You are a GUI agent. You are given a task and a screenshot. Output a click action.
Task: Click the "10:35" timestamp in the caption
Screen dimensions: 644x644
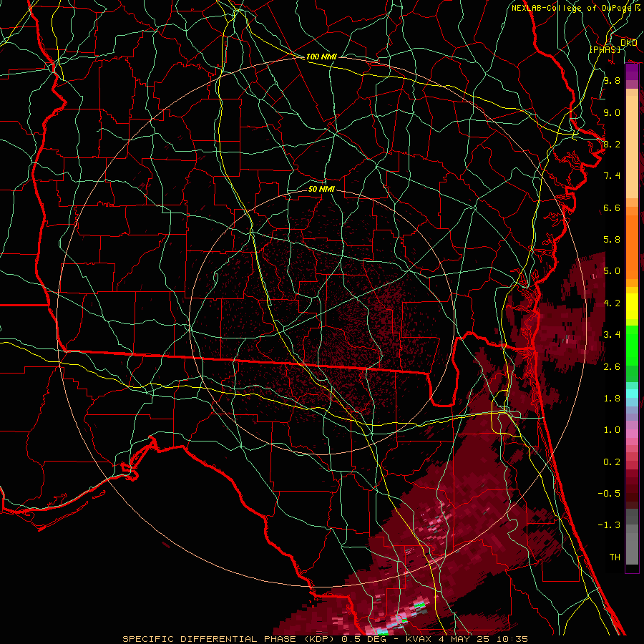(514, 639)
